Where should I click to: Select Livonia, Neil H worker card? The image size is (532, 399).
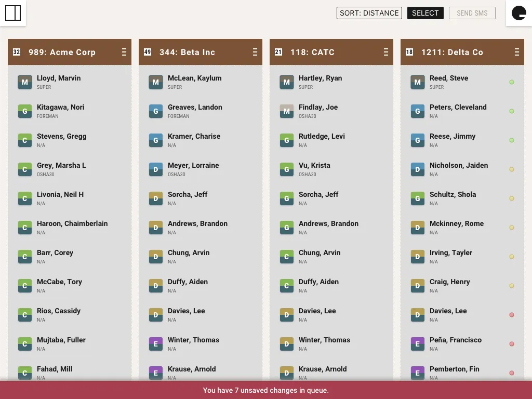point(70,198)
